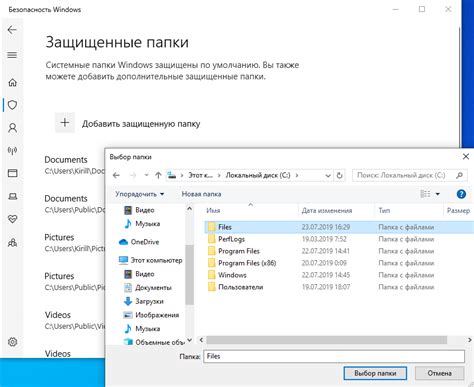Navigate back in folder picker dialog

point(116,175)
